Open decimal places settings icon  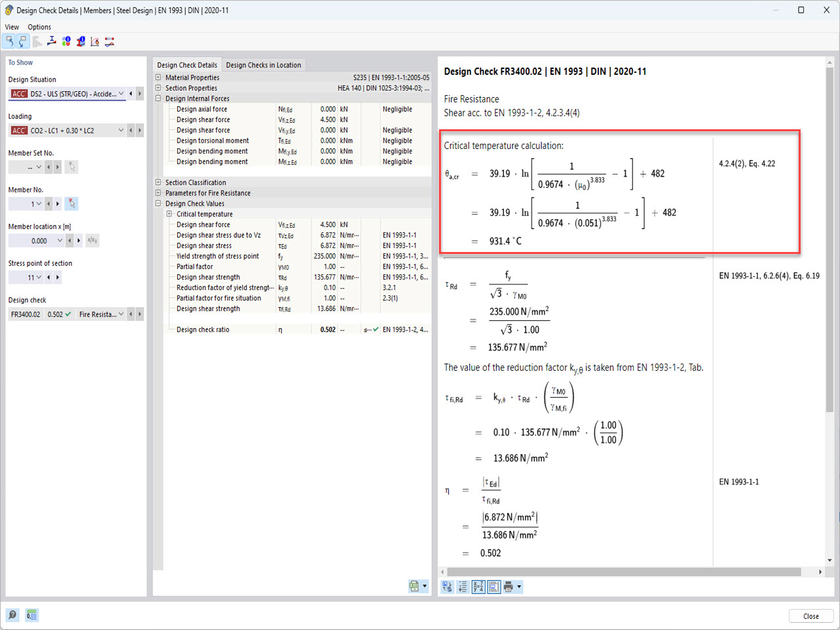click(31, 615)
